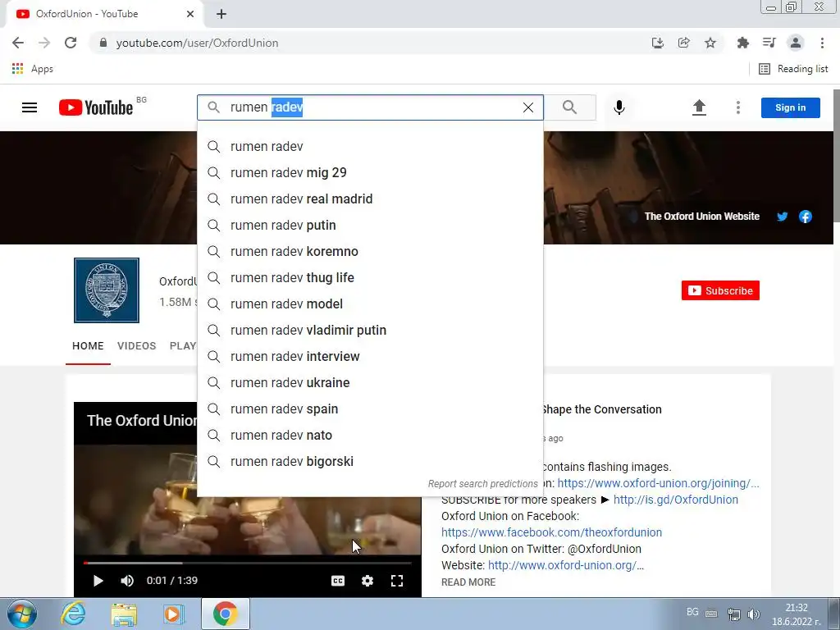Toggle closed captions CC button
This screenshot has height=630, width=840.
[x=338, y=581]
